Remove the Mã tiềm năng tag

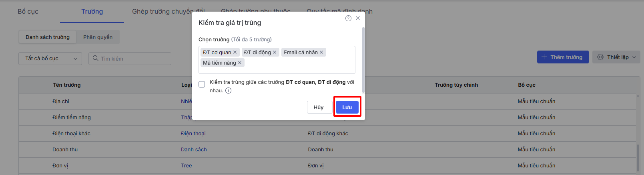[240, 63]
